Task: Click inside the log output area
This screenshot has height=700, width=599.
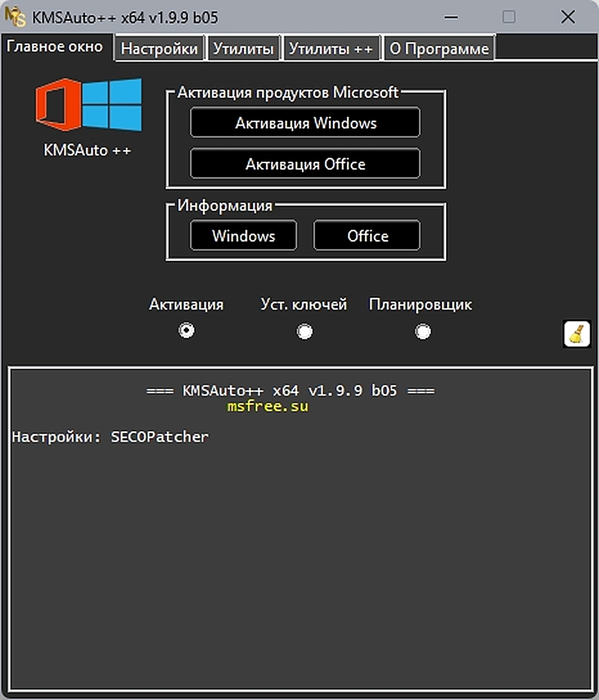Action: click(300, 529)
